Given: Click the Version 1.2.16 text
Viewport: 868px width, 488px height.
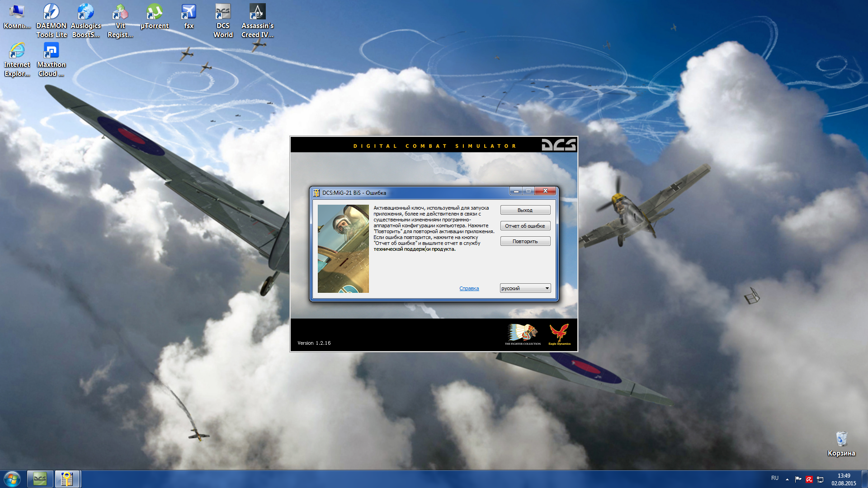Looking at the screenshot, I should [314, 343].
